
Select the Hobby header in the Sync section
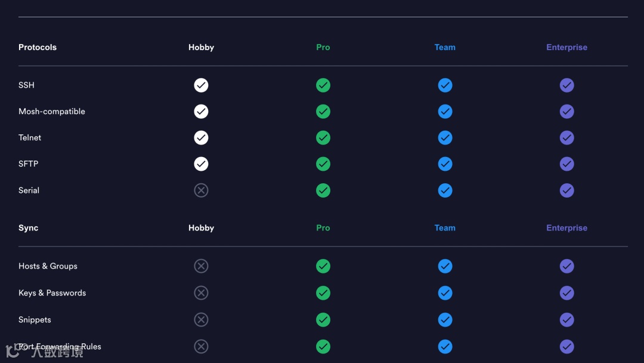201,228
